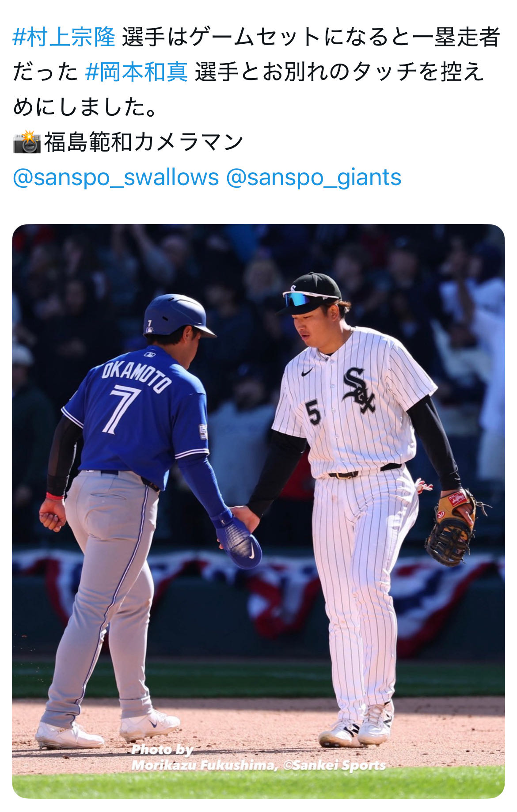The height and width of the screenshot is (812, 517).
Task: Tap the blue batting helmet
Action: point(177,316)
